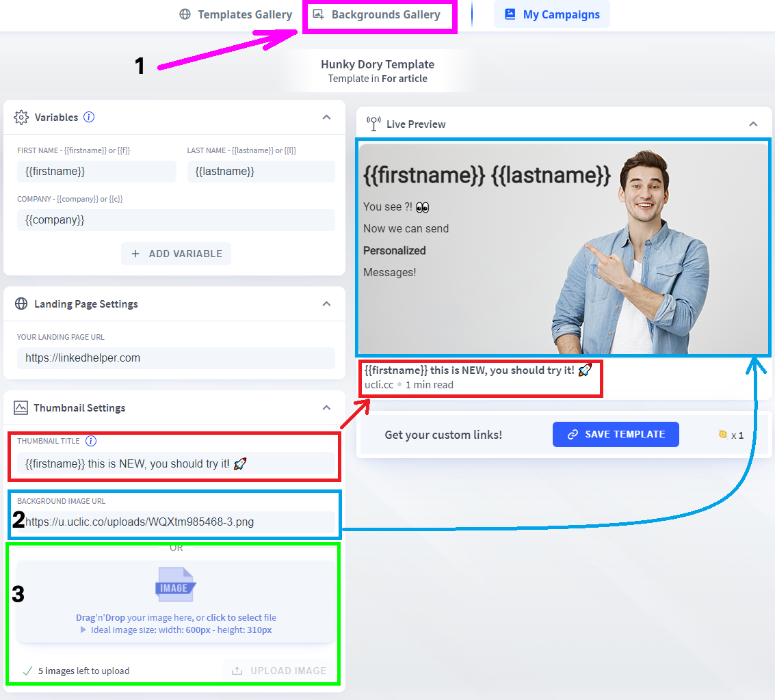Click the 'Template in For article' subtitle
Screen dimensions: 775x700
pyautogui.click(x=378, y=79)
